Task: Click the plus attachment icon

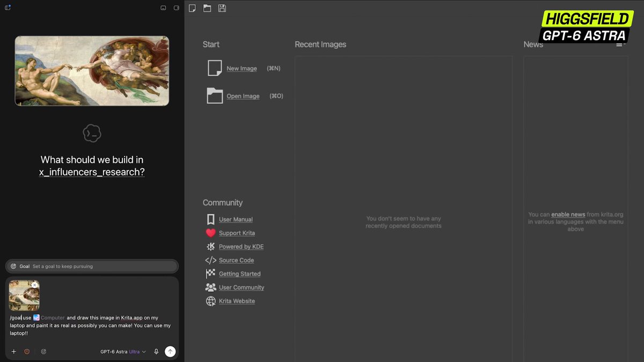Action: 14,352
